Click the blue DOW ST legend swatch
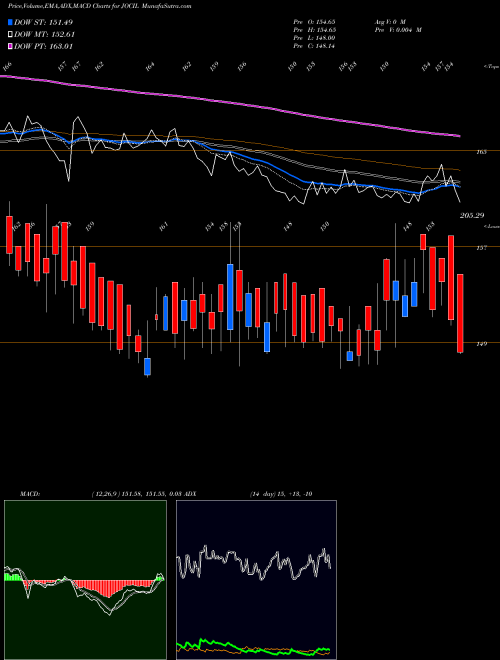Viewport: 500px width, 660px height. pyautogui.click(x=11, y=22)
